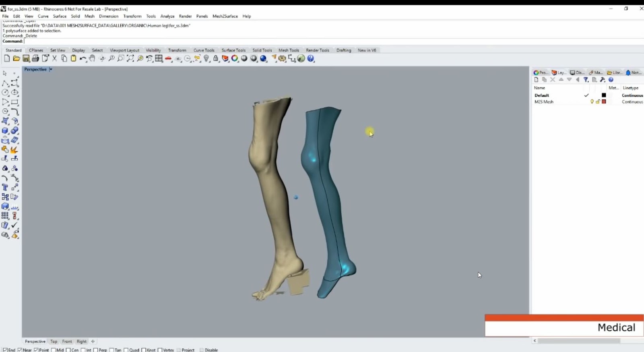Click the red car Named Views icon
The height and width of the screenshot is (352, 644).
pyautogui.click(x=168, y=59)
